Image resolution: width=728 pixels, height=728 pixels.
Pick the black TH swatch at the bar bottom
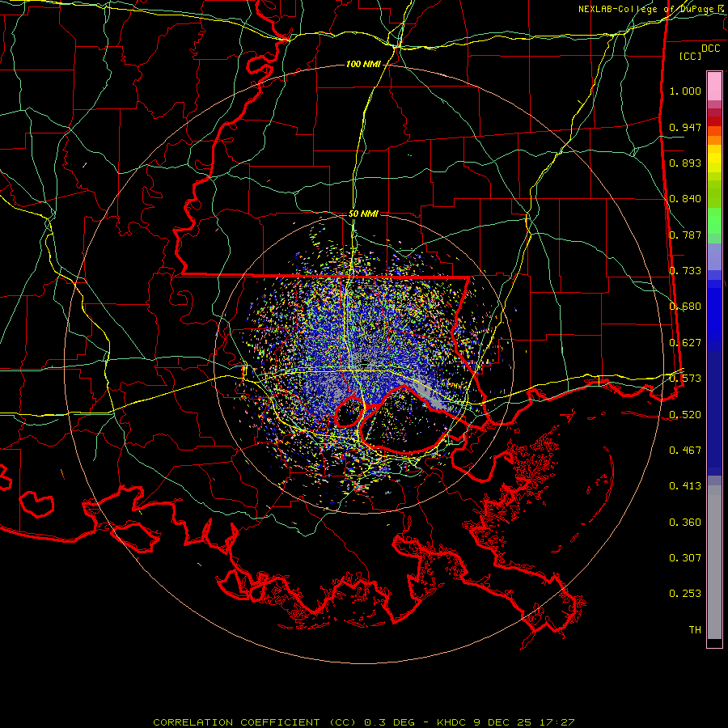coord(714,642)
